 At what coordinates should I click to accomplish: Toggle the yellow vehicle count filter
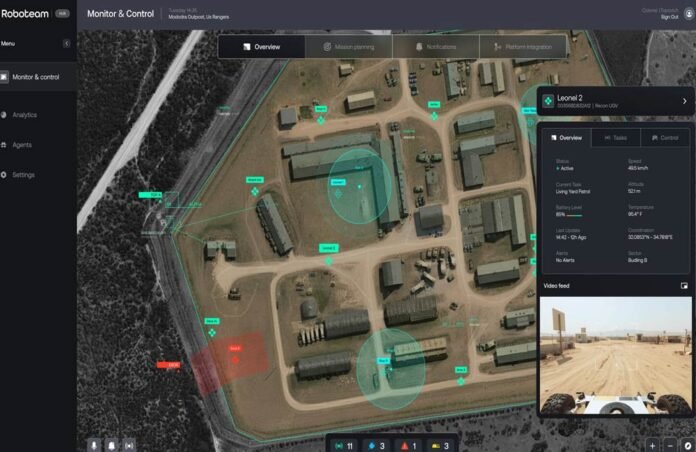click(x=441, y=443)
